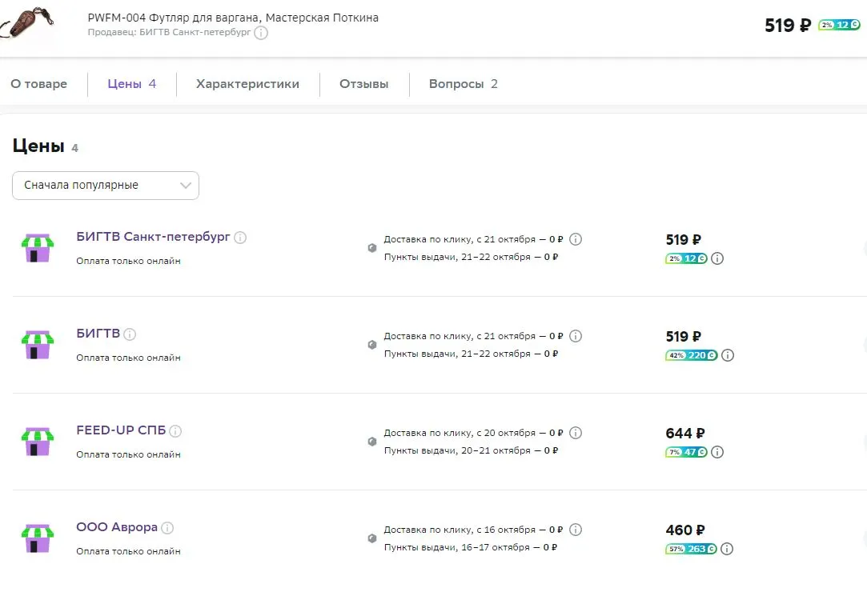Open seller link БИГТВ Санкт-петербург in the list
Screen dimensions: 867x616
click(153, 237)
